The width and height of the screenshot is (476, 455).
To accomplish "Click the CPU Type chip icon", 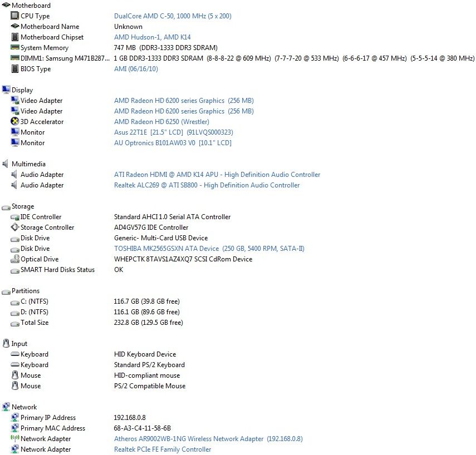I will 15,16.
